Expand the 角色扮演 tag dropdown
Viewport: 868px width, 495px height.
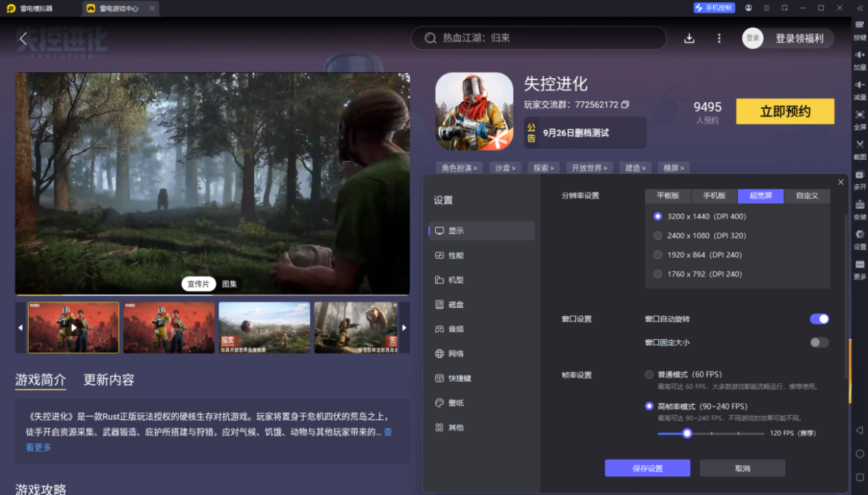(458, 167)
